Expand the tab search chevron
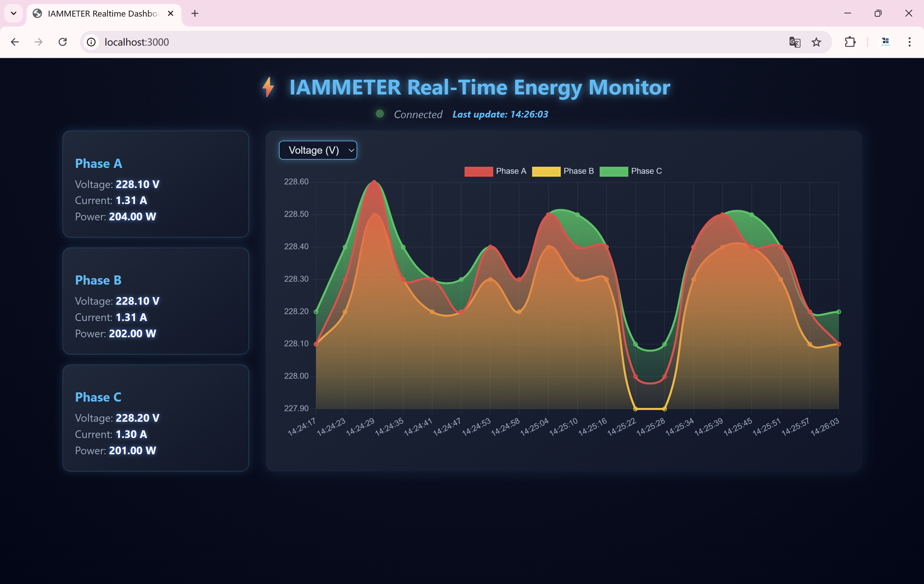Image resolution: width=924 pixels, height=584 pixels. click(x=13, y=13)
